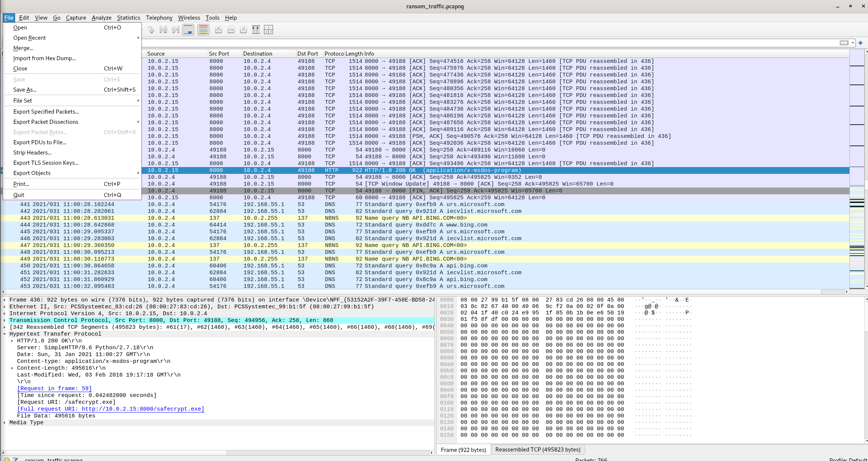Select the FIN, ACK packet row
Viewport: 868px width, 461px height.
[495, 191]
